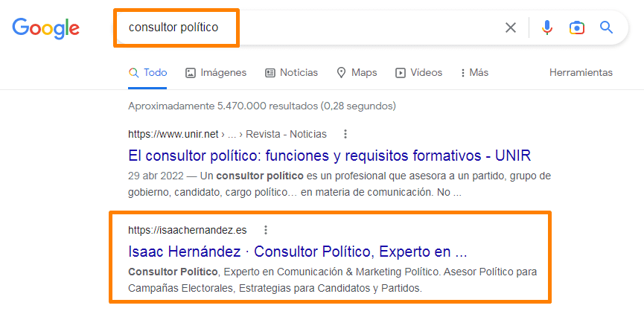Clear the search text with the X icon
644x317 pixels.
511,28
